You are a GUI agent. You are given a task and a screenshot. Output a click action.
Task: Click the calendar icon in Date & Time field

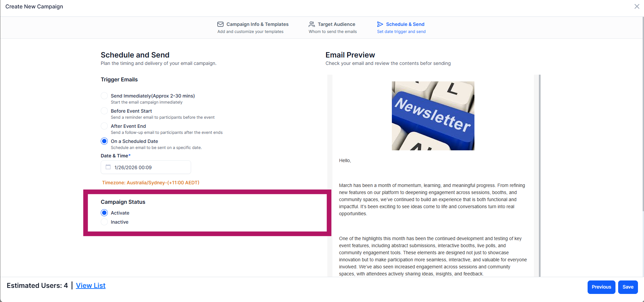pos(108,167)
